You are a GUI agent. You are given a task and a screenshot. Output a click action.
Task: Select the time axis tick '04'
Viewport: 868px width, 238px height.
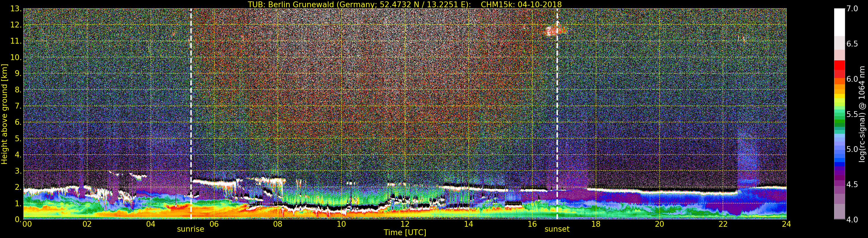pyautogui.click(x=151, y=224)
